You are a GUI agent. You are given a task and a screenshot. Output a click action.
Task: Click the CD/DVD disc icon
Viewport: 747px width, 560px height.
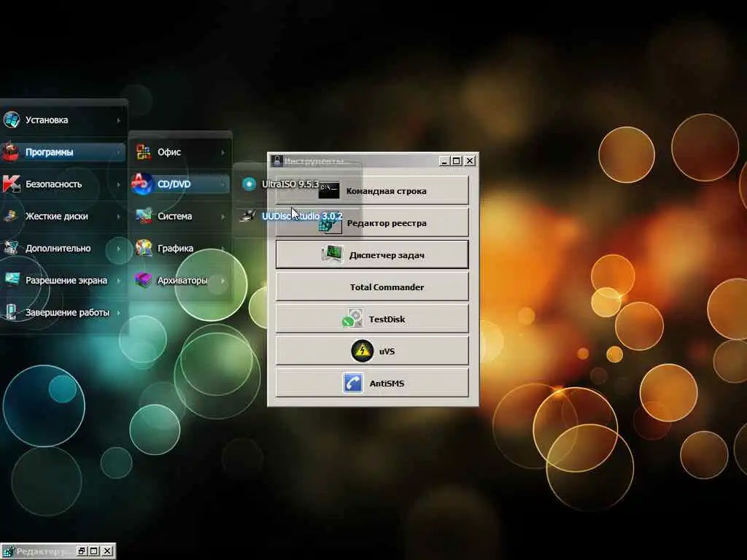[142, 184]
